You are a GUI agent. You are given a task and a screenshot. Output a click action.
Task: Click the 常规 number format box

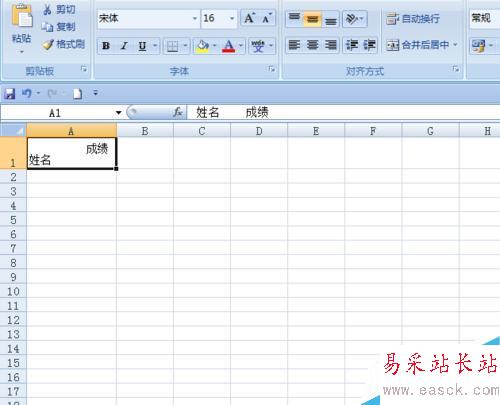[484, 18]
